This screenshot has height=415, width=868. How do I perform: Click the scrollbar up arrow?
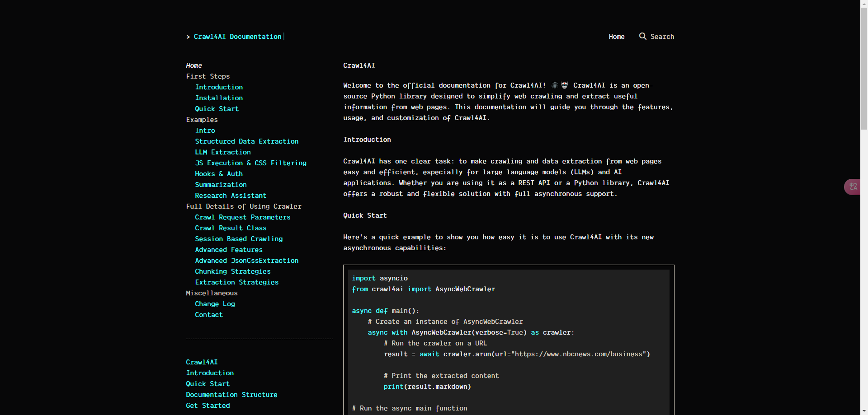click(864, 4)
